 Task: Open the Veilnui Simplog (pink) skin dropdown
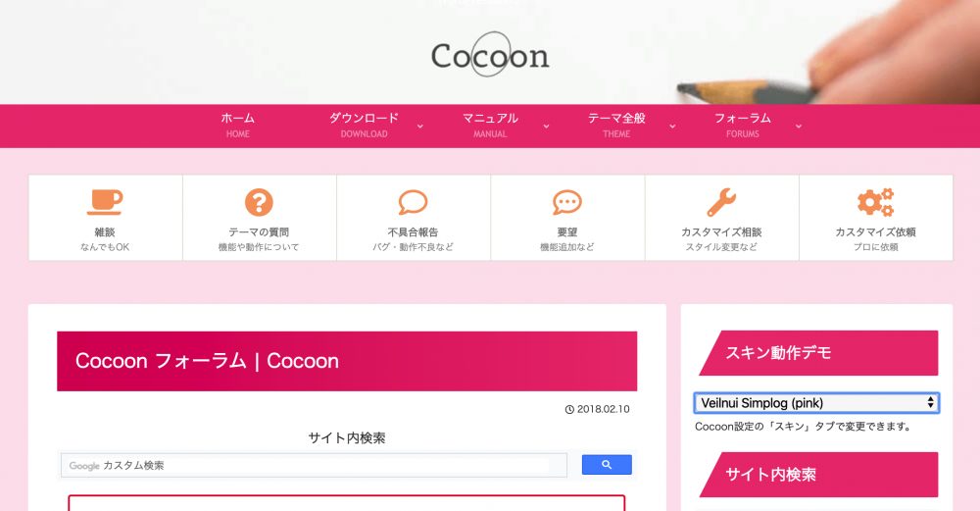tap(816, 403)
